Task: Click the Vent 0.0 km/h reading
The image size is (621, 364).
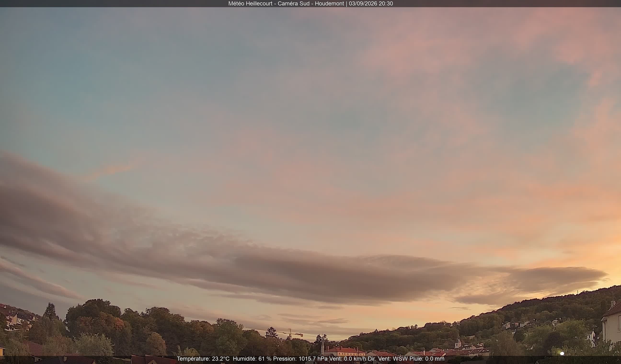Action: (x=348, y=359)
